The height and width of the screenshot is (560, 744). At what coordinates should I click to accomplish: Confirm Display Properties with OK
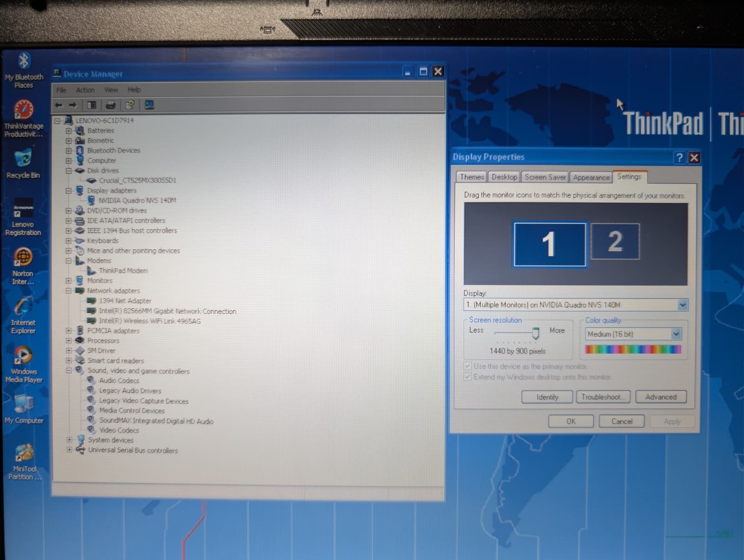(x=571, y=421)
